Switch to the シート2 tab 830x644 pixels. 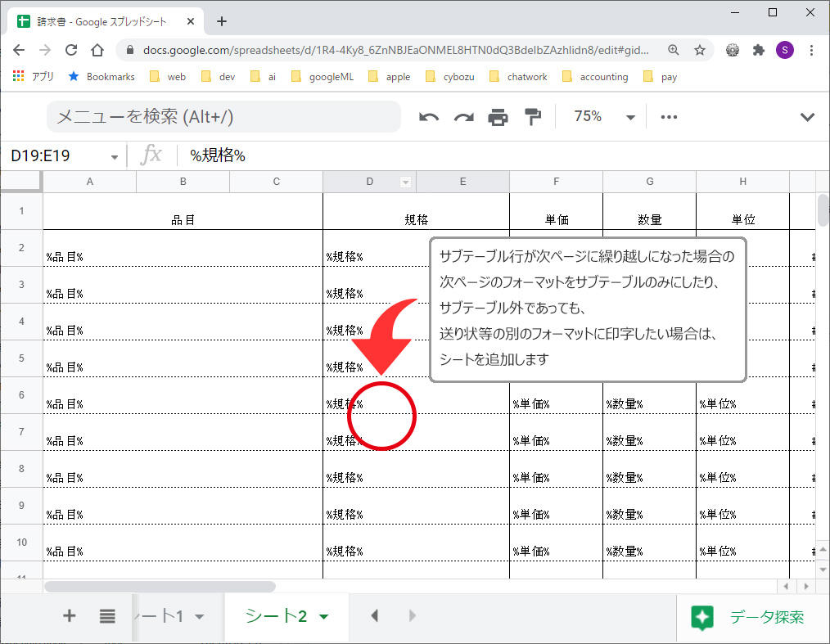(276, 616)
